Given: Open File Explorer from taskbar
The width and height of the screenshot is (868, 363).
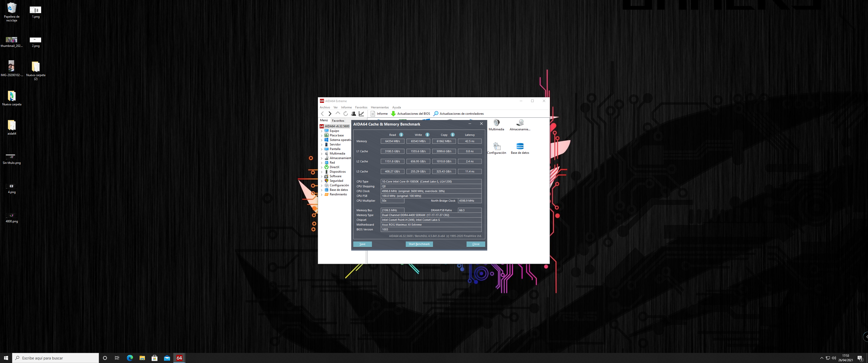Looking at the screenshot, I should pos(142,358).
